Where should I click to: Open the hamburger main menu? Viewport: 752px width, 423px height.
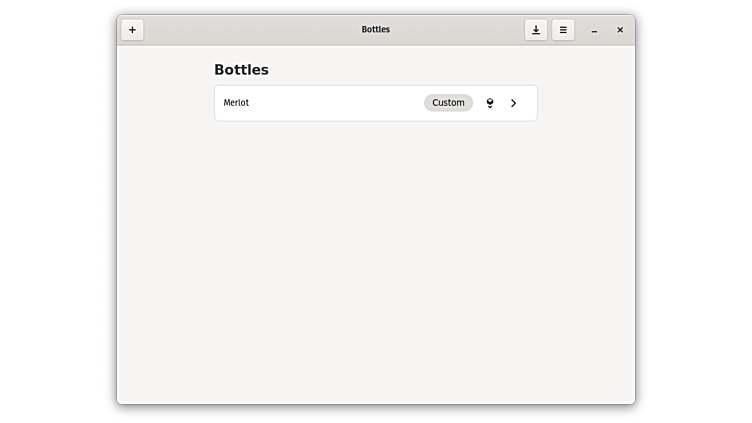tap(563, 30)
